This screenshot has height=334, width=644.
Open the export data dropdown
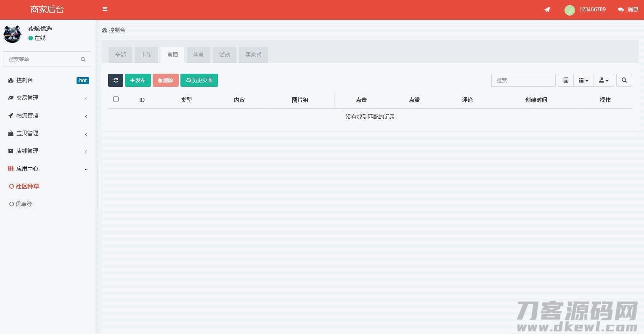604,80
